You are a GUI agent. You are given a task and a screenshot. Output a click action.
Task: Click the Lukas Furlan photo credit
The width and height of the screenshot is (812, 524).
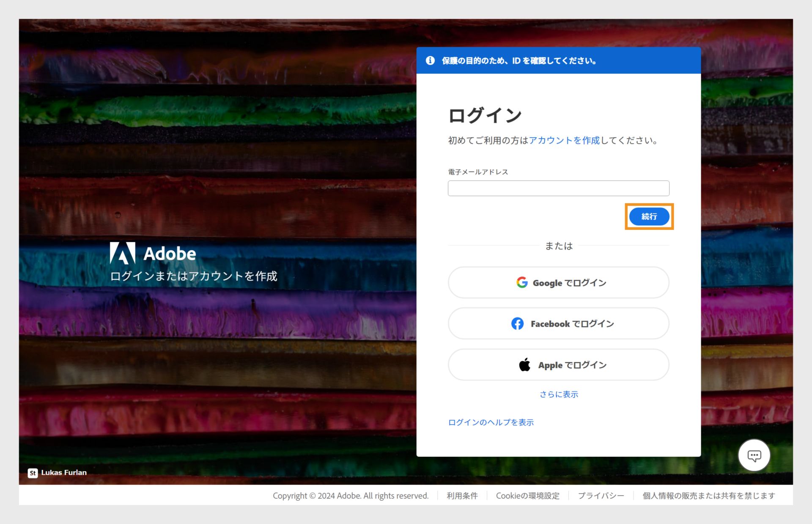tap(64, 472)
